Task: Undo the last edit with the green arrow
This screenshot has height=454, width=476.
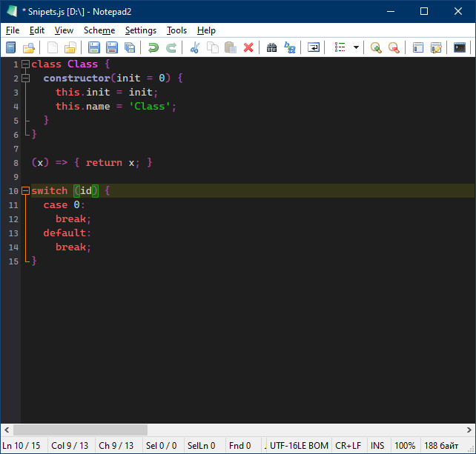Action: (x=153, y=47)
